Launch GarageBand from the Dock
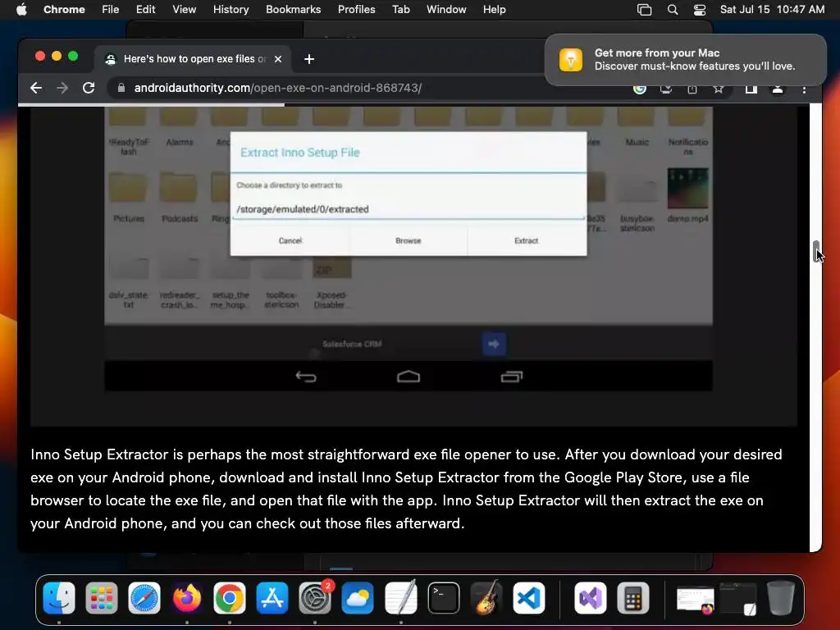The image size is (840, 630). (486, 598)
